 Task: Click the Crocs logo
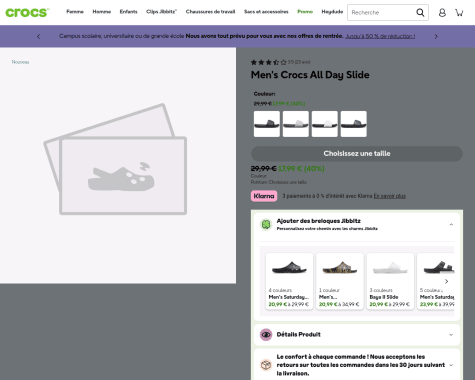point(27,12)
